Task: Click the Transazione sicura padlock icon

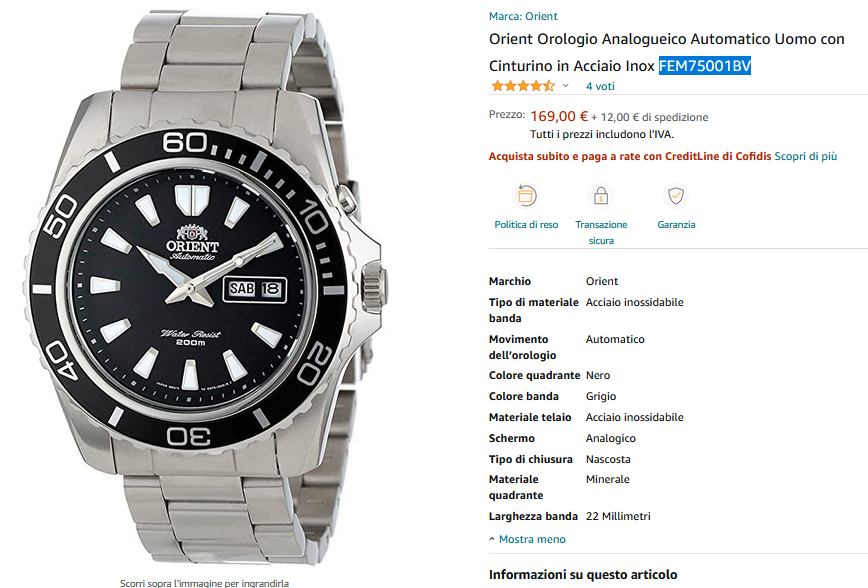Action: click(601, 196)
